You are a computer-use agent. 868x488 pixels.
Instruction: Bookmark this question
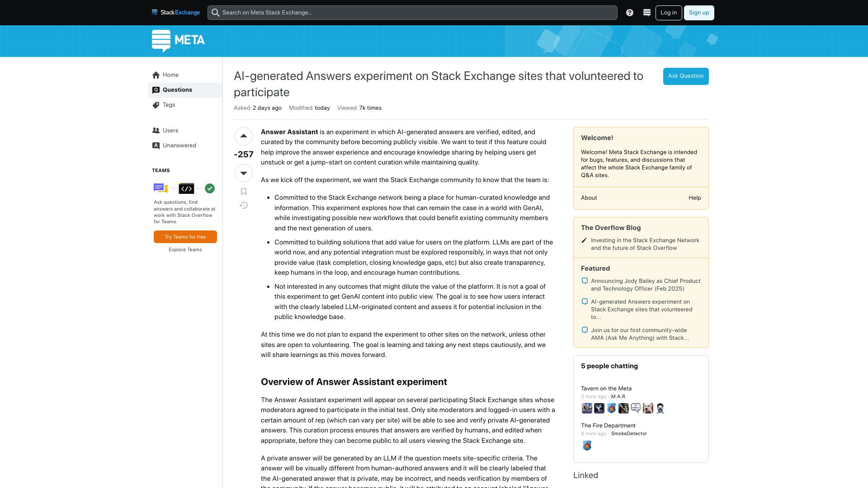coord(244,192)
